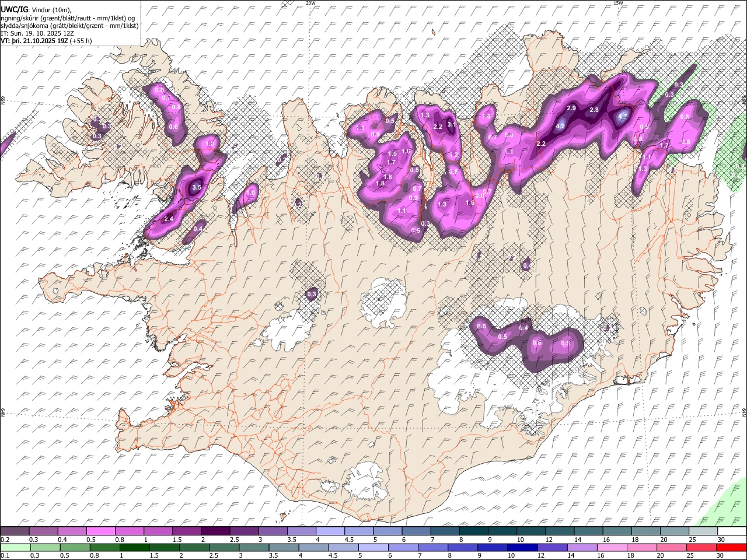747x560 pixels.
Task: Click the '20W' longitude label
Action: [310, 3]
